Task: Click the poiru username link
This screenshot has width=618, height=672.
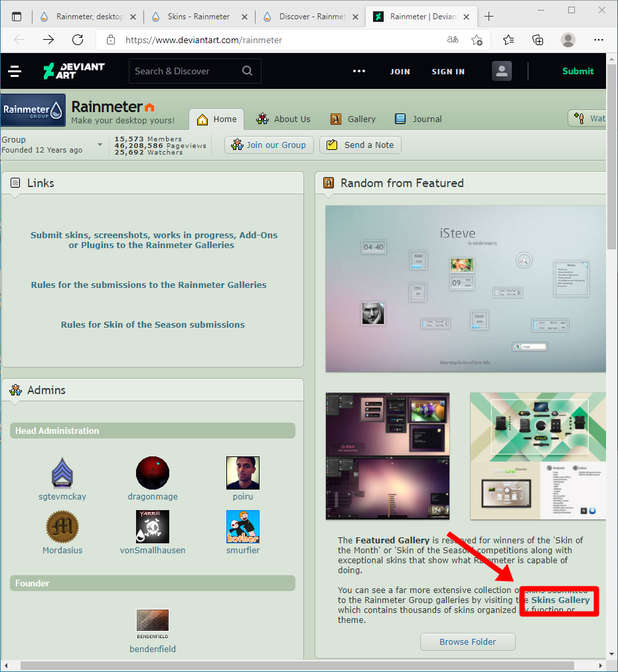Action: click(x=243, y=496)
